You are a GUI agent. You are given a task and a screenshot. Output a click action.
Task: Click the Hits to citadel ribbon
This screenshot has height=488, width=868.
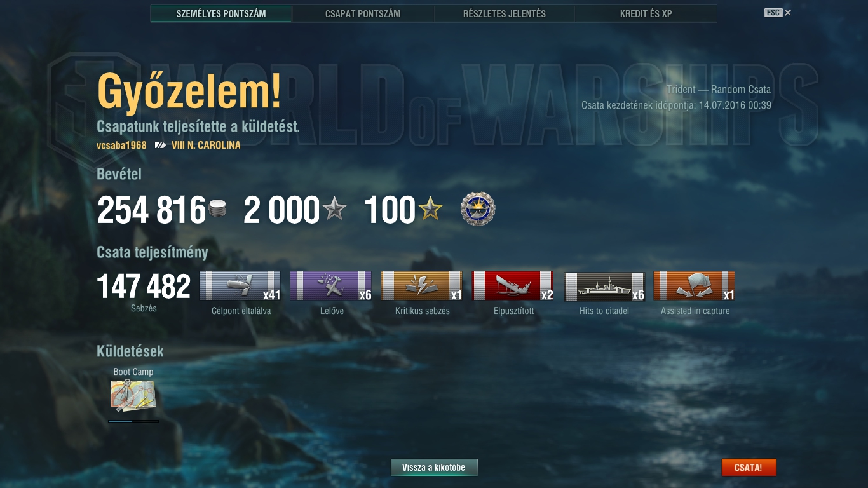(604, 286)
